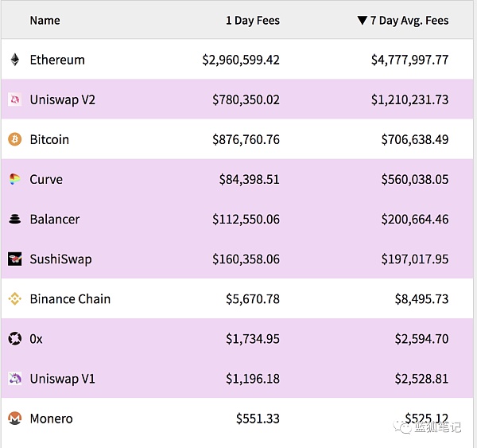Open the SushiSwap project name link

[x=61, y=259]
